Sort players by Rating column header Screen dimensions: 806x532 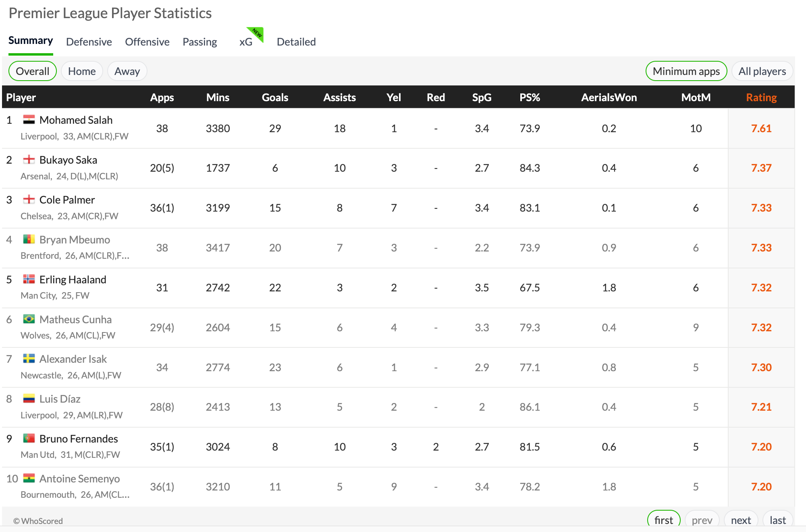point(761,98)
